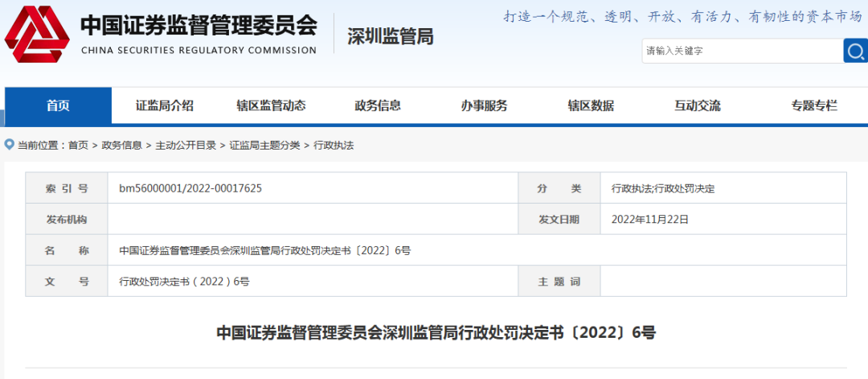Click CHINA SECURITIES REGULATORY COMMISSION text
868x379 pixels.
pyautogui.click(x=199, y=51)
